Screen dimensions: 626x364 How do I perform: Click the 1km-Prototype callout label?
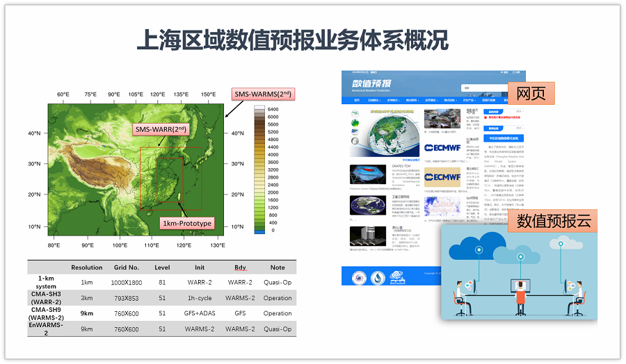186,223
